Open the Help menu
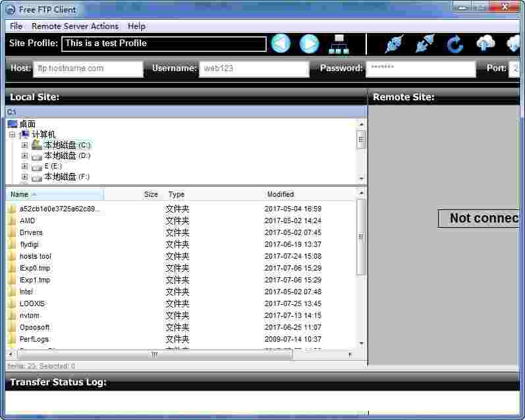 (x=136, y=26)
